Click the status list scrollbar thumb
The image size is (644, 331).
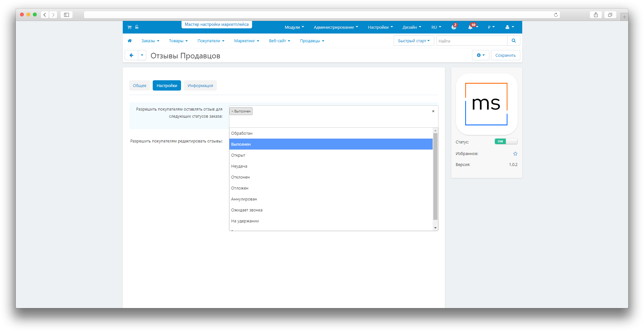click(x=435, y=176)
